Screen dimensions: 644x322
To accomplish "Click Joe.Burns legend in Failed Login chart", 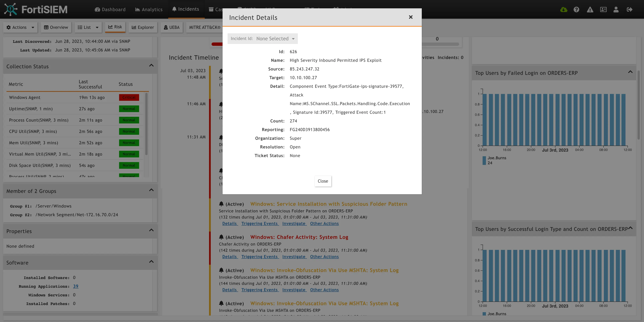I will [494, 160].
